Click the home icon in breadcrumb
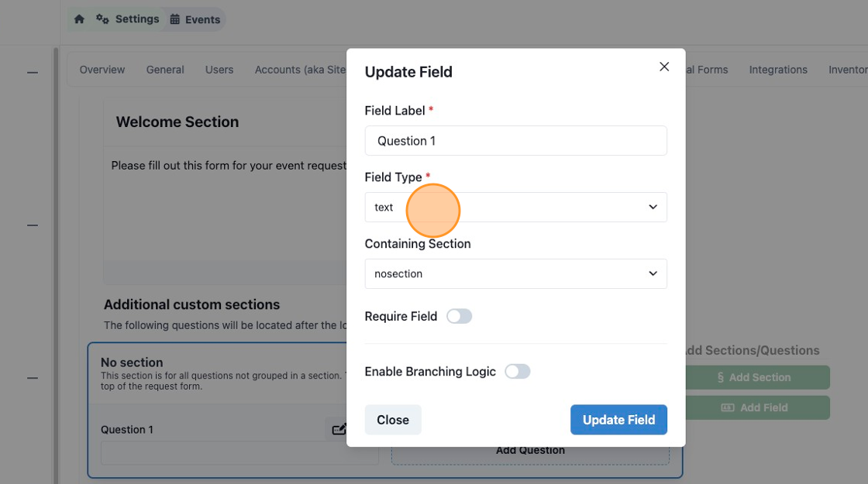This screenshot has height=484, width=868. click(79, 19)
